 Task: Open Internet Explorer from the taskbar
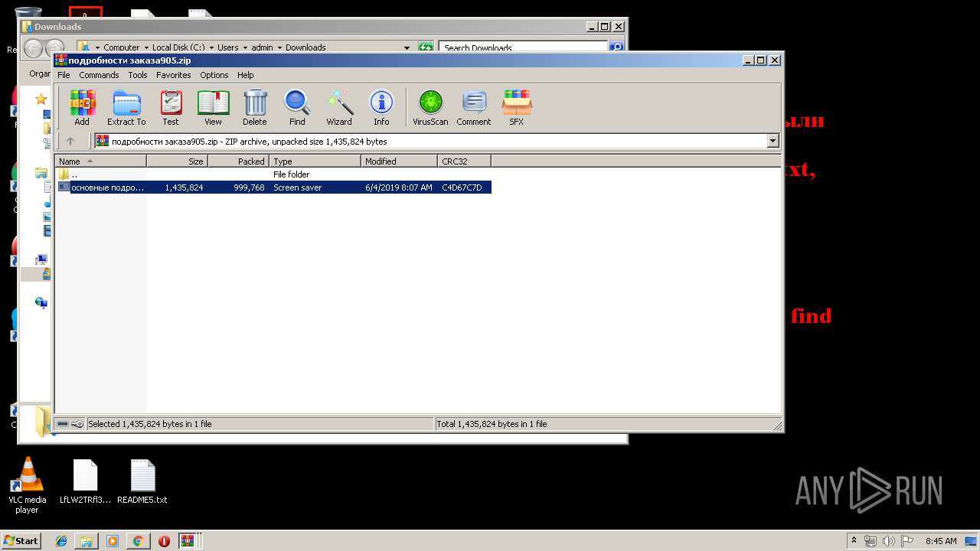pos(61,541)
